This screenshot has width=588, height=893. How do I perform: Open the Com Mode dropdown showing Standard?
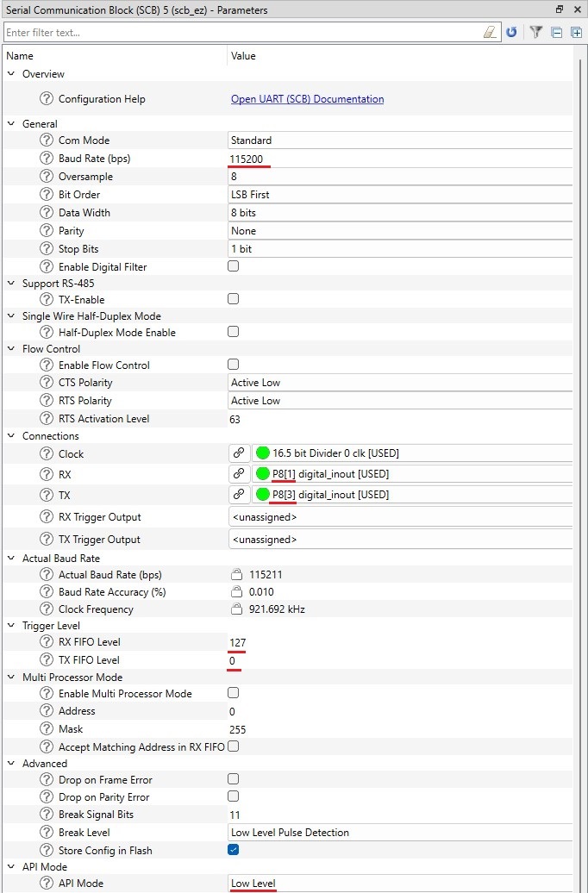pos(400,141)
